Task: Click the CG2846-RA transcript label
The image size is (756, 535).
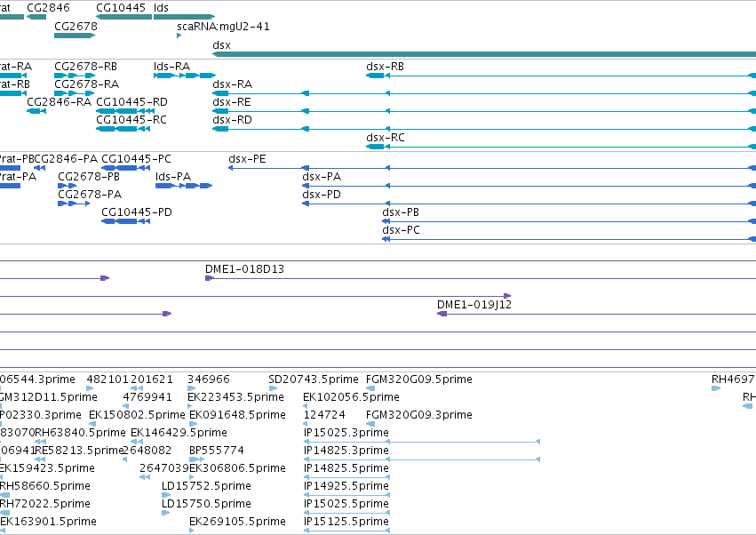Action: [59, 102]
